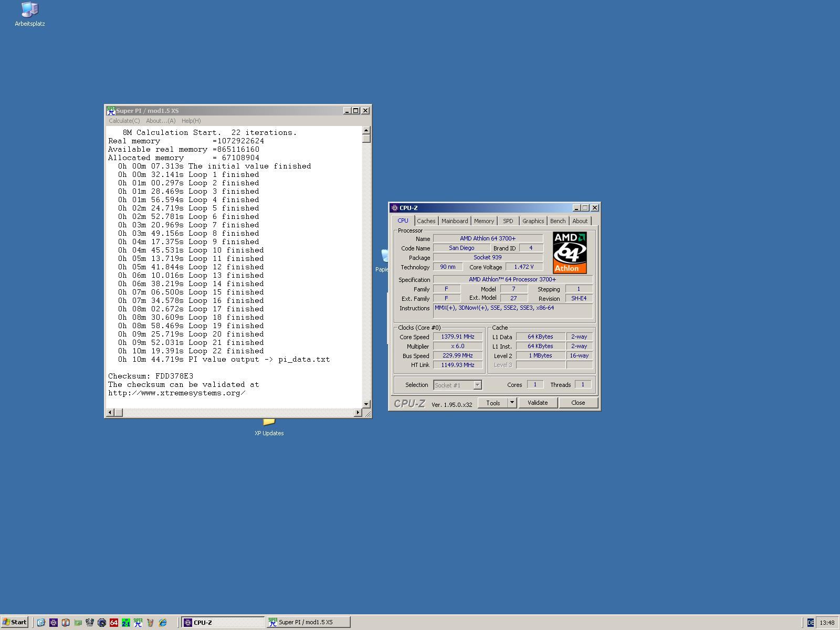
Task: Click the Tools button in CPU-Z
Action: [x=493, y=403]
